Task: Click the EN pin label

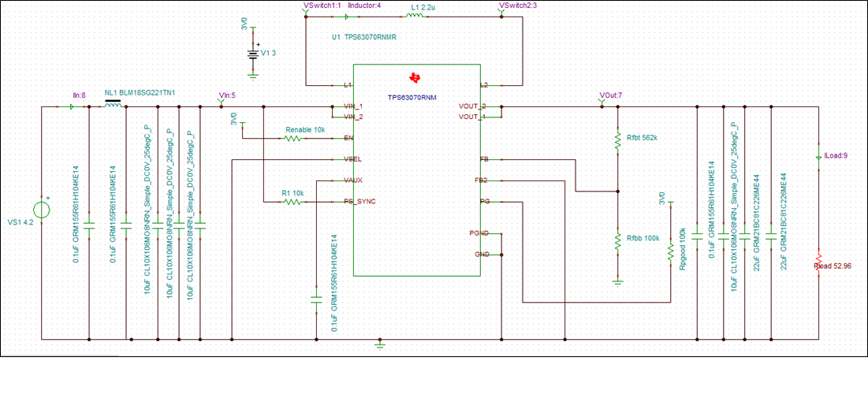Action: tap(348, 139)
